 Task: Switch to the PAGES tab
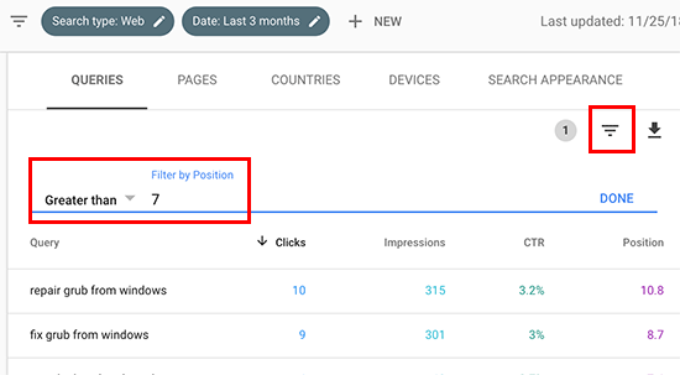pos(197,80)
